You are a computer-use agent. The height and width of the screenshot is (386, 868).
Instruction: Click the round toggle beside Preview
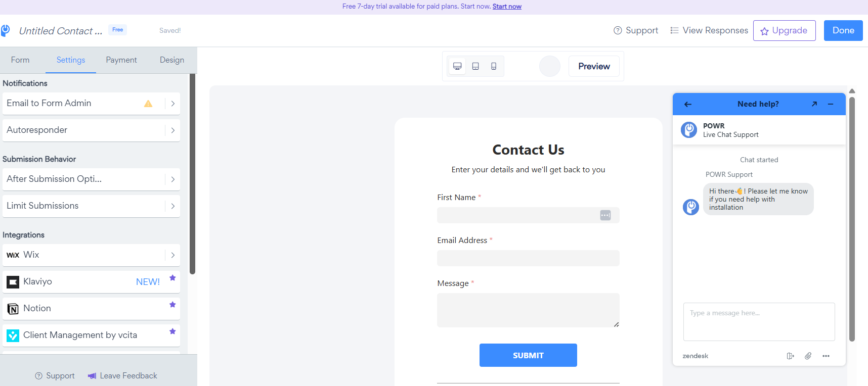550,66
